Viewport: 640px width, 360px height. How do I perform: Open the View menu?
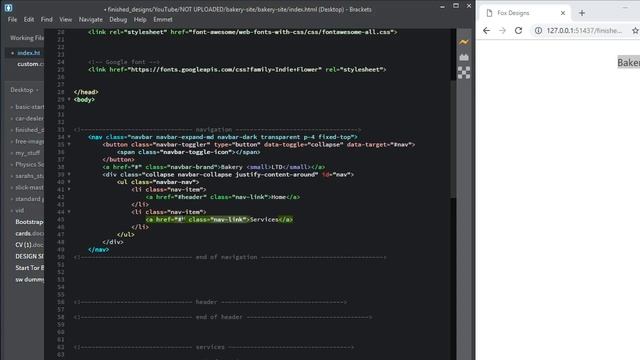coord(65,20)
